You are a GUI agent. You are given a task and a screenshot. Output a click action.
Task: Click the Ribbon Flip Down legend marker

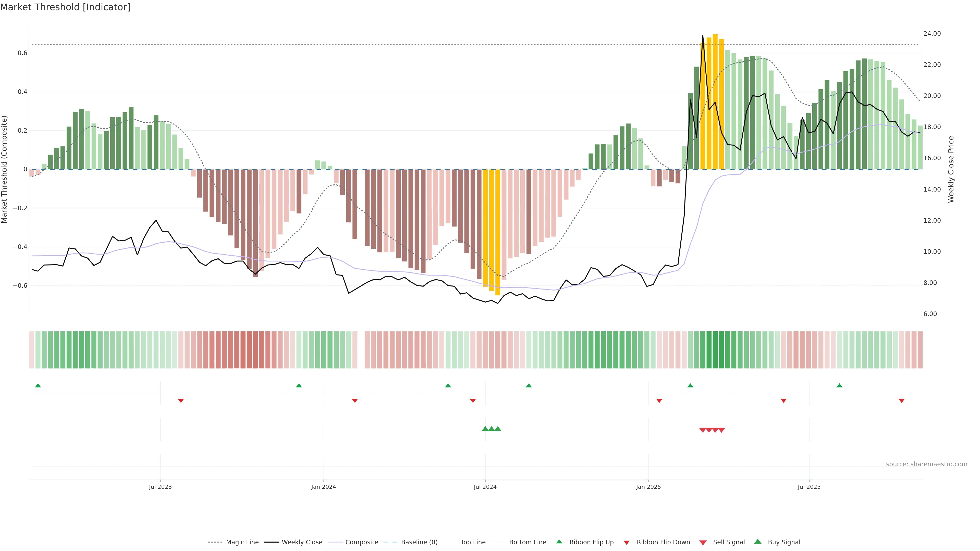[627, 543]
